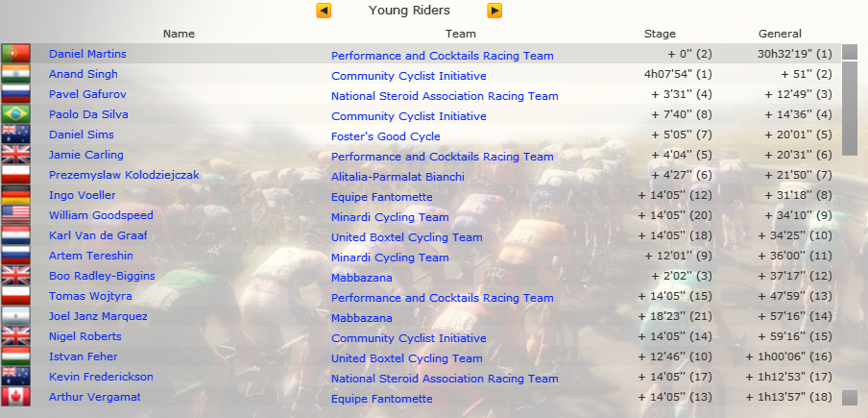Open rider Daniel Martins
The height and width of the screenshot is (418, 868).
[87, 54]
